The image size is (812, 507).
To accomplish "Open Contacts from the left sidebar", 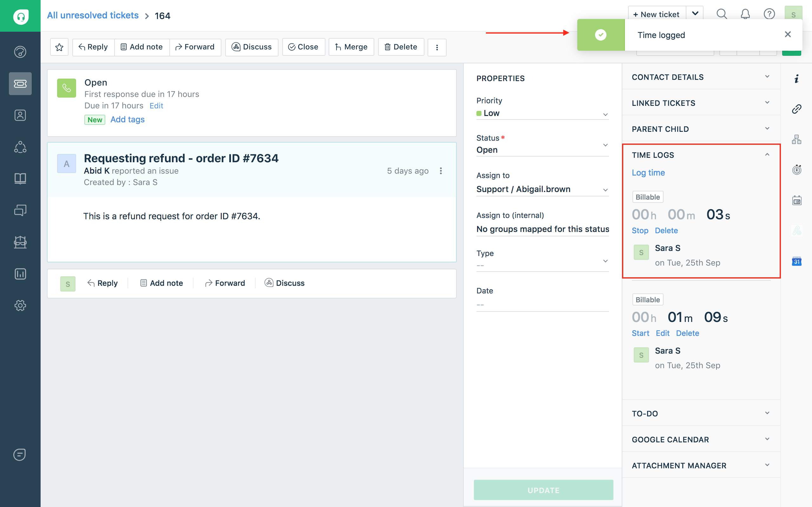I will pyautogui.click(x=20, y=115).
